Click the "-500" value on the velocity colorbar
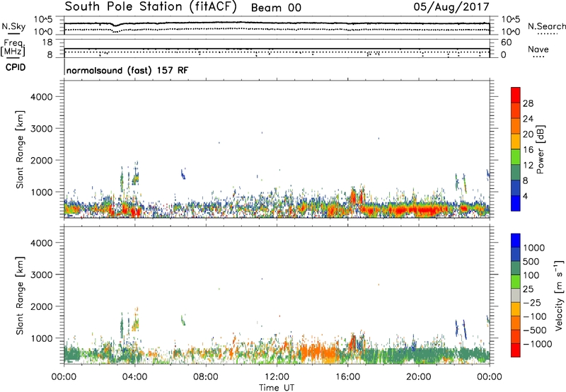Viewport: 566px width, 392px height. tap(535, 330)
